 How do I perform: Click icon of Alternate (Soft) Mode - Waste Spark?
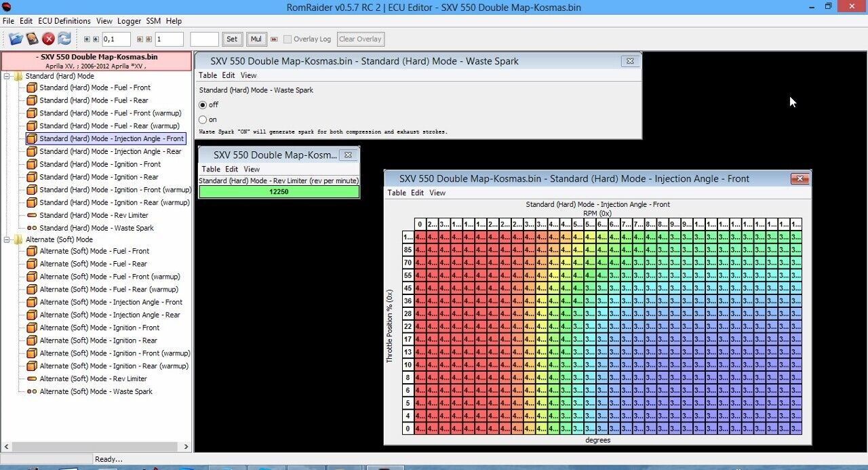32,391
